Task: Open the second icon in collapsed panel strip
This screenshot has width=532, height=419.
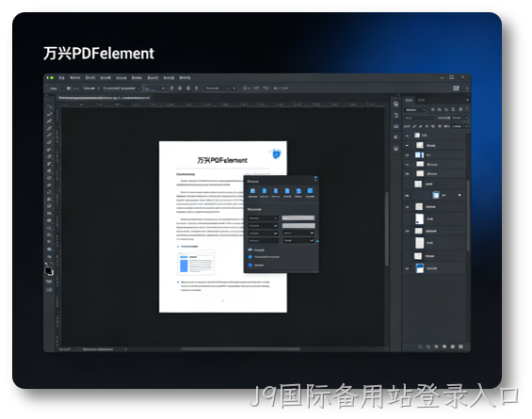Action: pyautogui.click(x=396, y=116)
